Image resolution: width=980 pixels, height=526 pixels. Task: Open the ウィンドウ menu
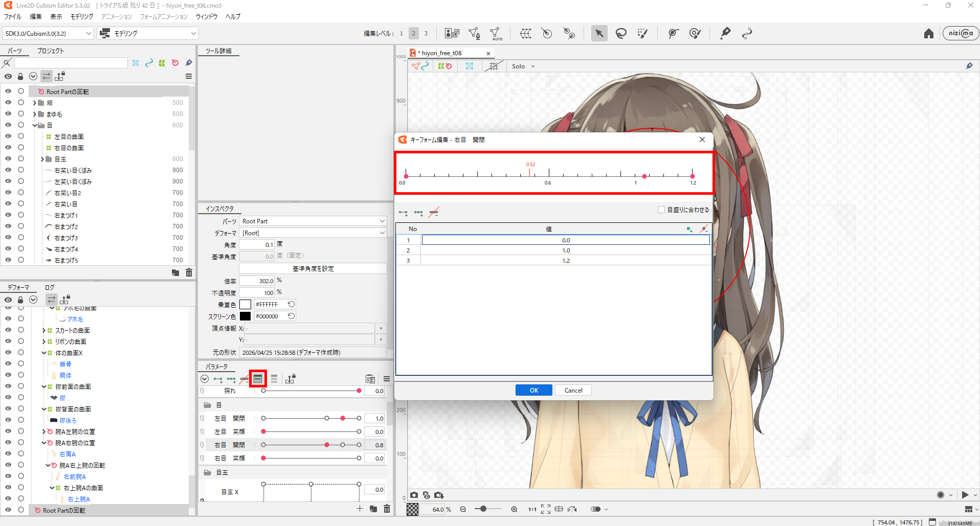click(207, 16)
